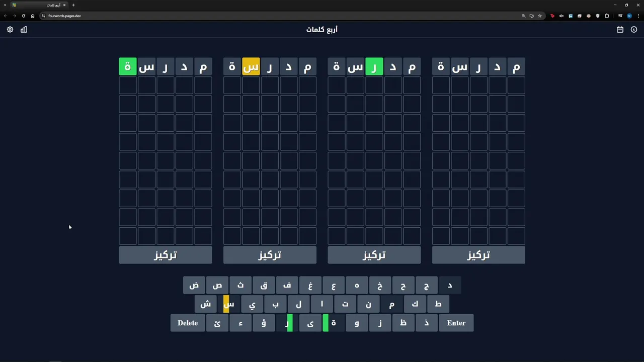Image resolution: width=644 pixels, height=362 pixels.
Task: Go back in browser history
Action: coord(6,16)
